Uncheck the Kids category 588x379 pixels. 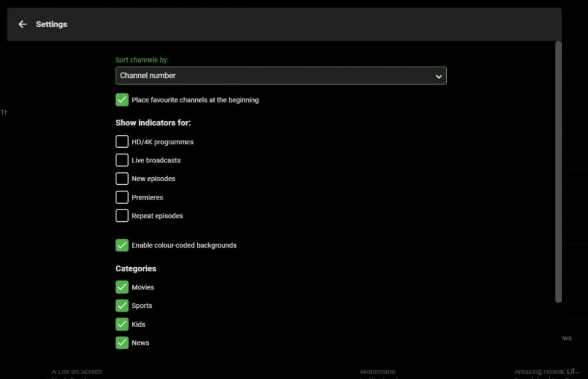[122, 324]
